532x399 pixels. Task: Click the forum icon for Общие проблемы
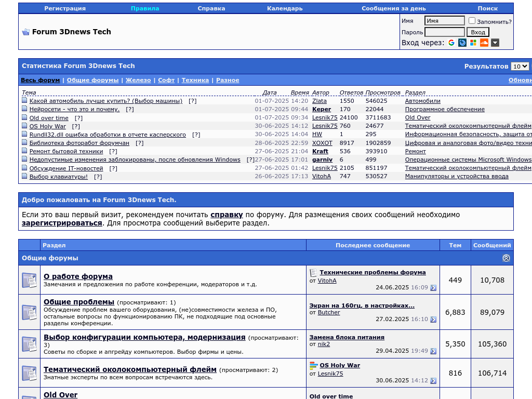29,312
